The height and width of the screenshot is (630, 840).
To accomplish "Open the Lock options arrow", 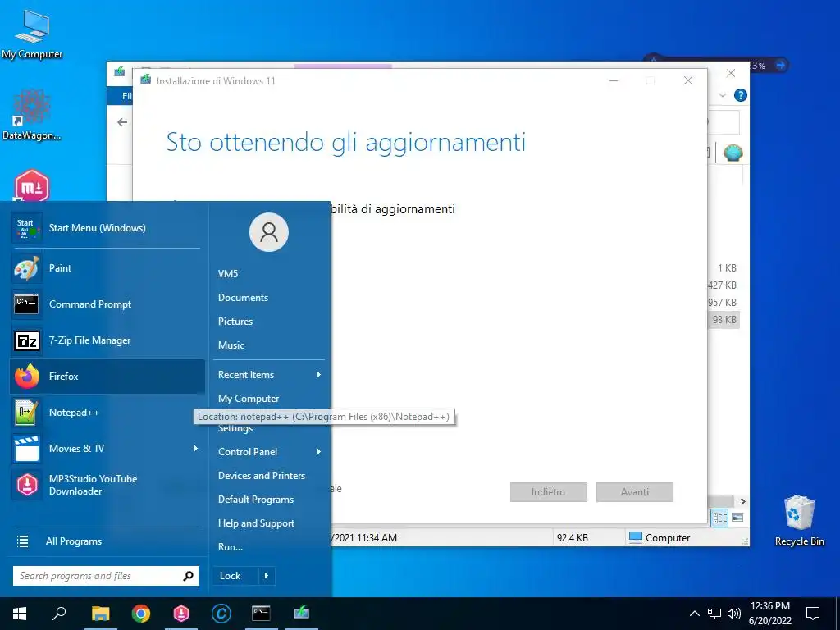I will pyautogui.click(x=267, y=576).
